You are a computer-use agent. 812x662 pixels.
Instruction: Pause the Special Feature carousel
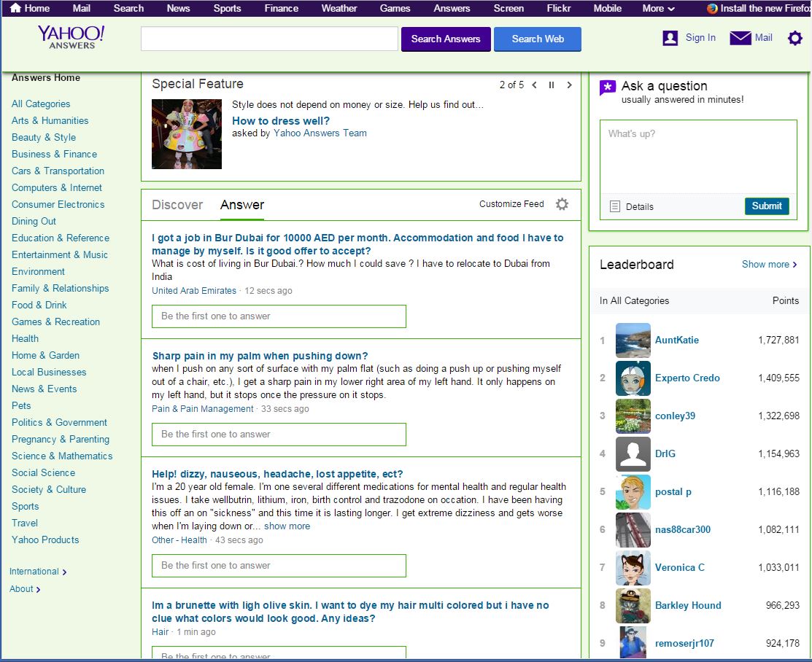(552, 85)
